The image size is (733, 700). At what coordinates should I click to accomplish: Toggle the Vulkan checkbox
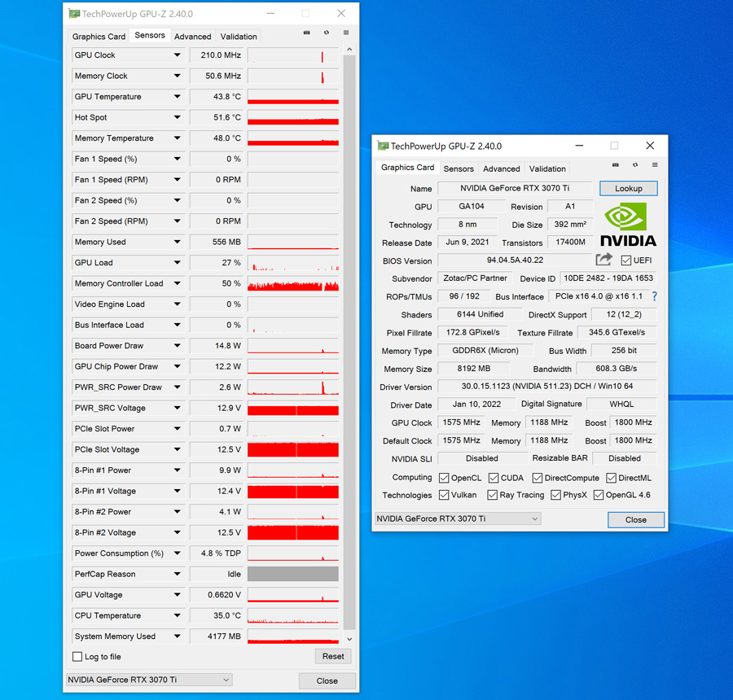click(x=444, y=495)
